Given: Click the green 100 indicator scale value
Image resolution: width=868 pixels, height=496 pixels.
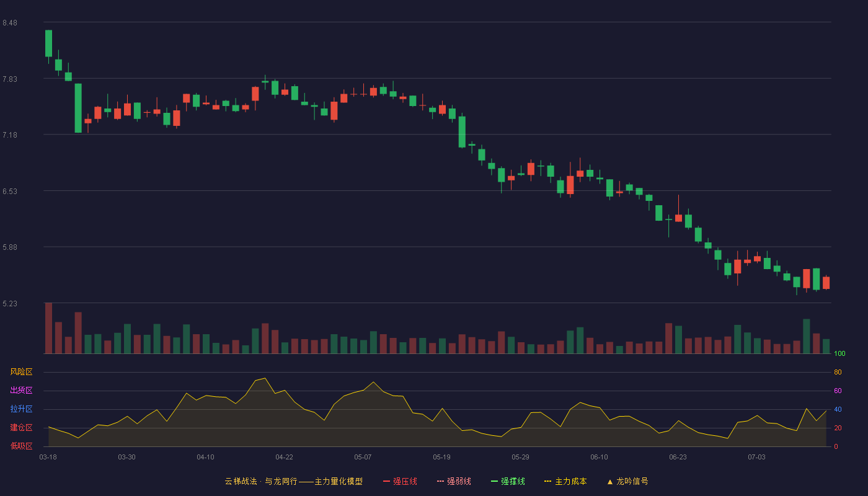Looking at the screenshot, I should 839,354.
